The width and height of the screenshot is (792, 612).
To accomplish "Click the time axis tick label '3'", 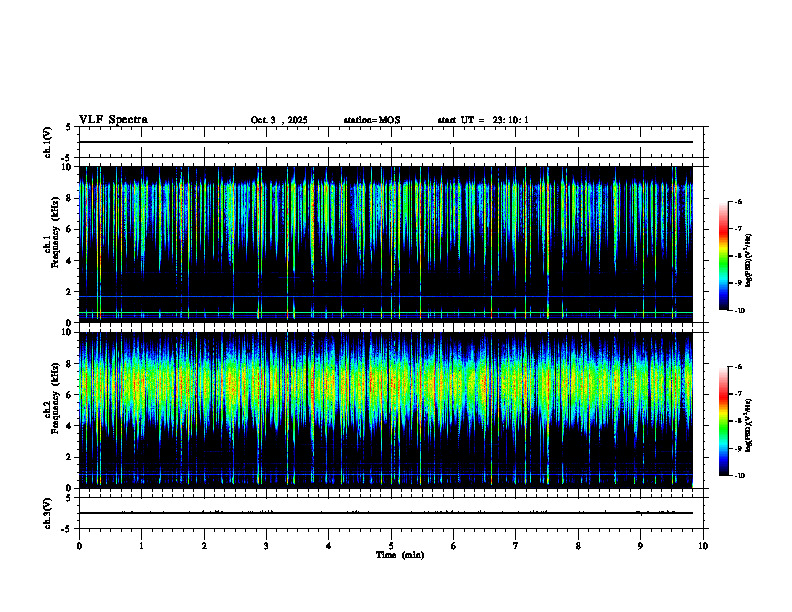I will (266, 546).
